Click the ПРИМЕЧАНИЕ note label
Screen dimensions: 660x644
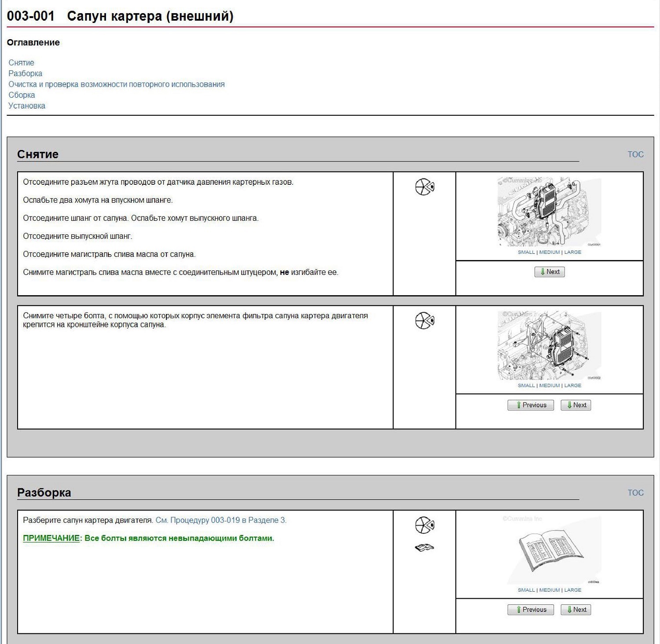(x=51, y=538)
